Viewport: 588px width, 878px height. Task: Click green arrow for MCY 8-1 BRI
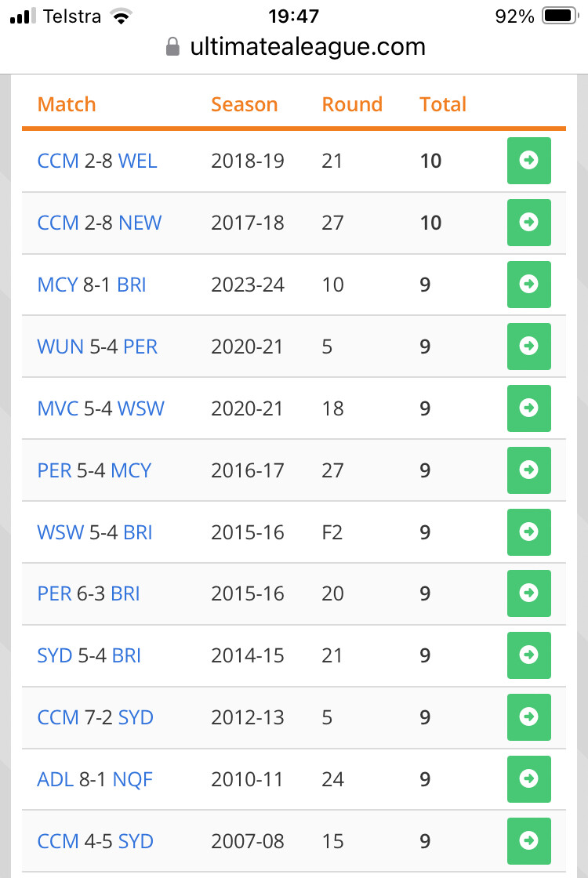[x=529, y=285]
